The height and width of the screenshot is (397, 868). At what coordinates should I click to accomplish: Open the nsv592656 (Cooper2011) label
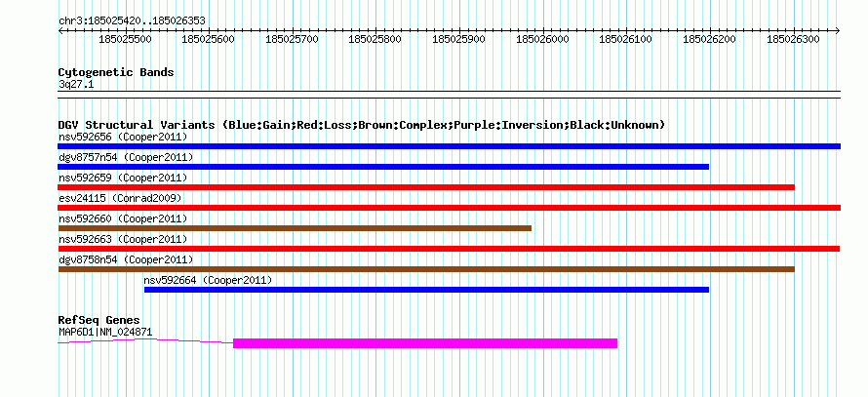tap(123, 137)
